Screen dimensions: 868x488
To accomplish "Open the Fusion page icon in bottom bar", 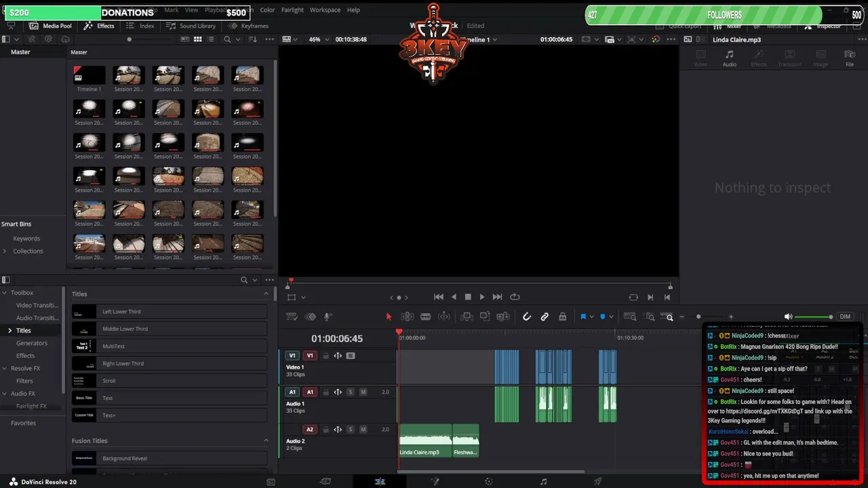I will tap(435, 481).
